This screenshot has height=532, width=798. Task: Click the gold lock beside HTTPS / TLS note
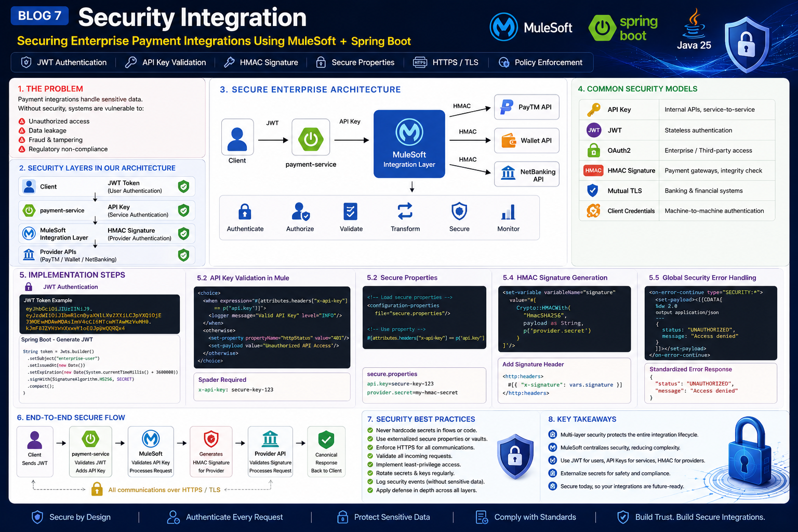point(97,489)
